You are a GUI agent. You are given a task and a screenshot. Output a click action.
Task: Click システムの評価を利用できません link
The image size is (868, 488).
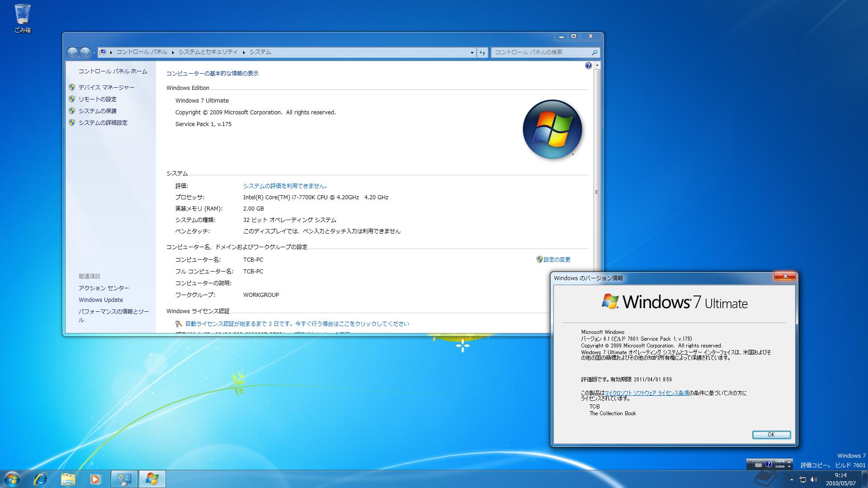[x=286, y=186]
